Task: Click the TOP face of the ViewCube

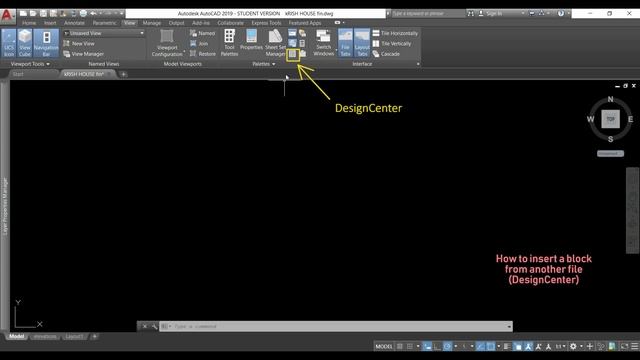Action: click(x=610, y=119)
